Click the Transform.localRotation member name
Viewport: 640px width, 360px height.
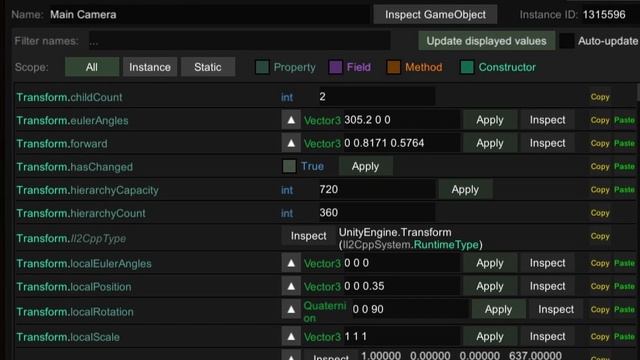click(x=75, y=312)
